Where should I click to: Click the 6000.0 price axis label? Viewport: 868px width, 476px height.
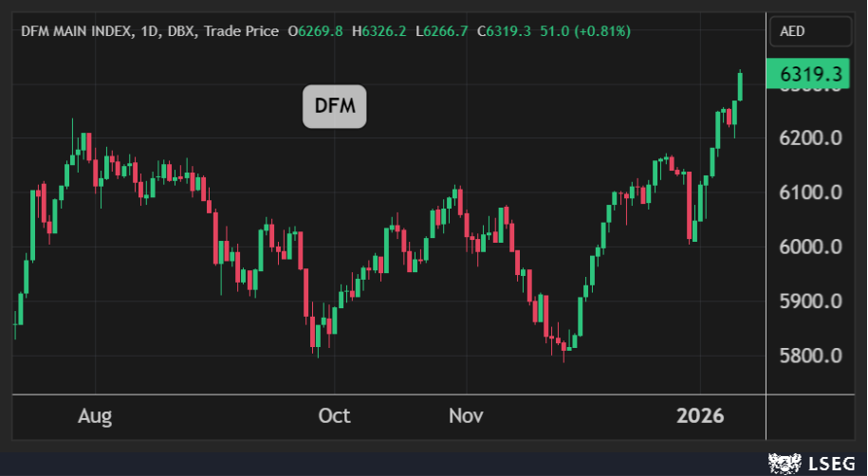click(810, 247)
